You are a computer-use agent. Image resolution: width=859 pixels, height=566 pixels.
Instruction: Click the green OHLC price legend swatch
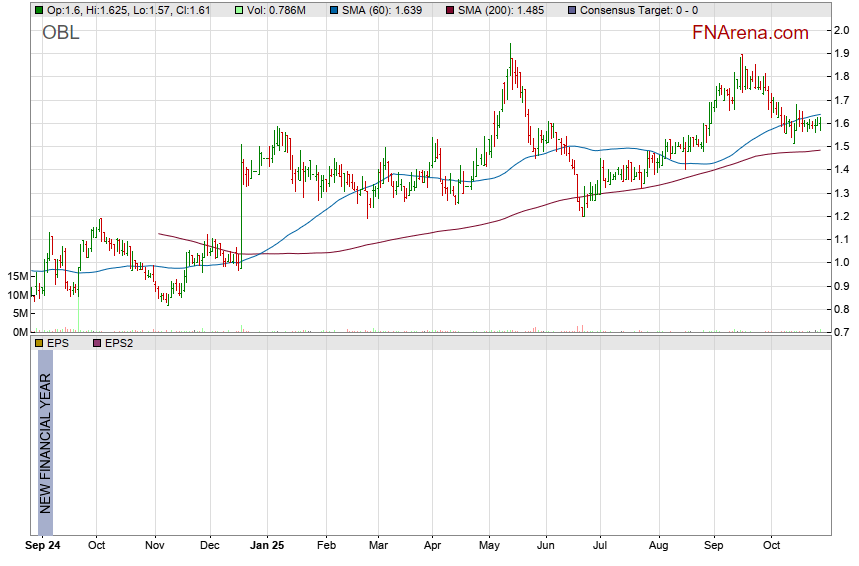pyautogui.click(x=38, y=10)
